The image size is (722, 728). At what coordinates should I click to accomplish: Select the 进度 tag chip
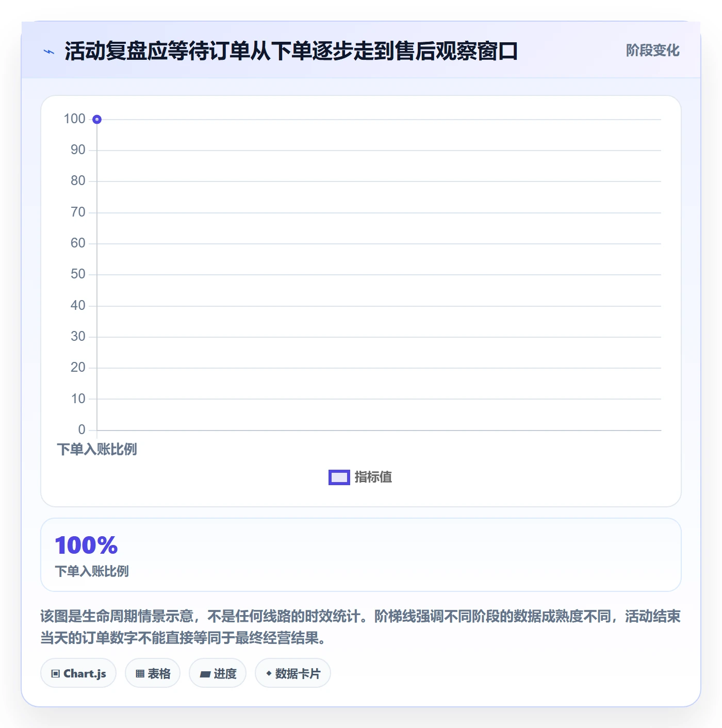pyautogui.click(x=218, y=673)
